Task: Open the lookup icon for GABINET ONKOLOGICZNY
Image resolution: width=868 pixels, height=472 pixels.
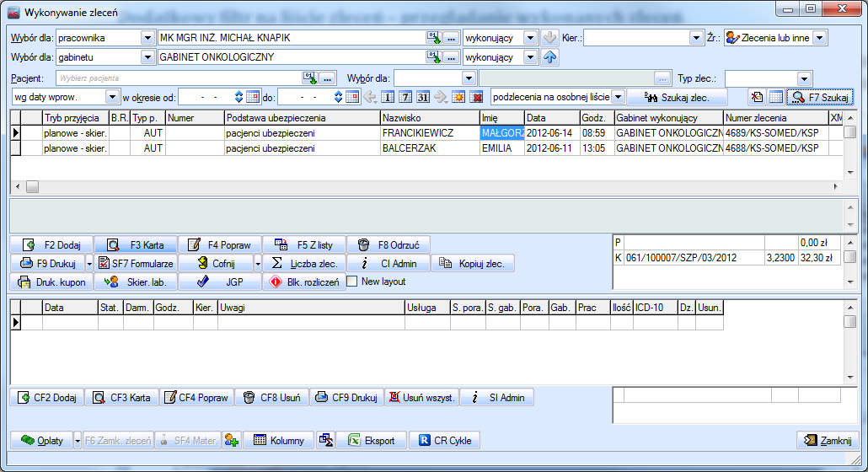Action: (433, 57)
